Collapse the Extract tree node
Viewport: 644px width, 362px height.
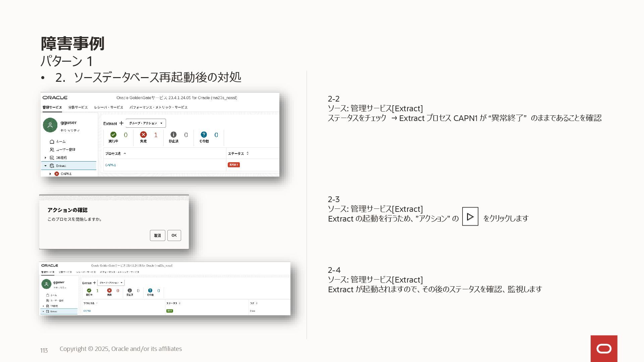pyautogui.click(x=46, y=166)
